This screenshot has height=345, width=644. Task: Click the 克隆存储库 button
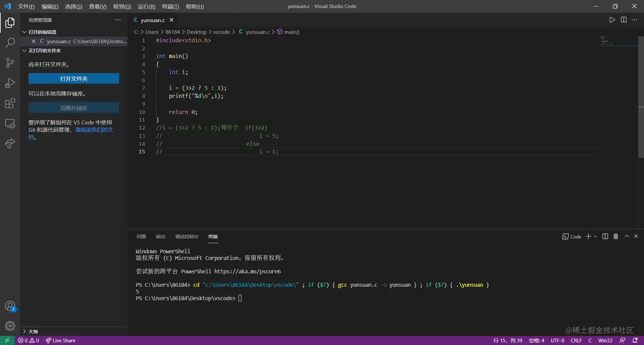coord(74,108)
